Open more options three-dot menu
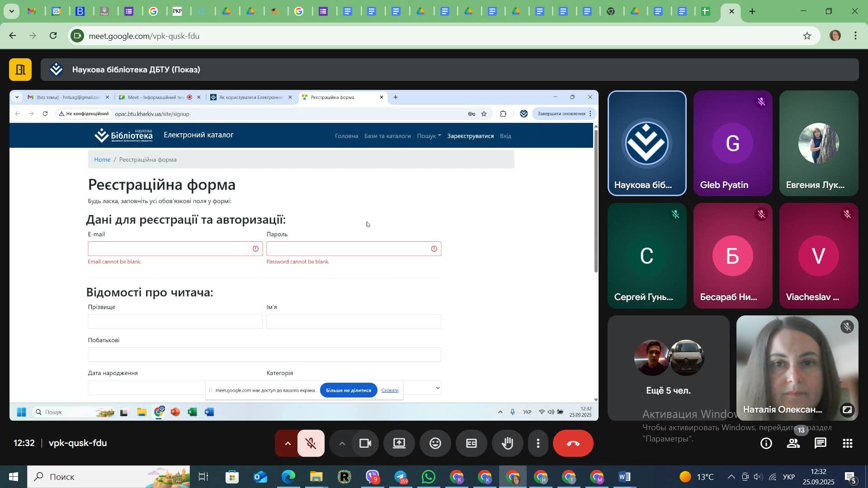The image size is (868, 488). [x=538, y=443]
